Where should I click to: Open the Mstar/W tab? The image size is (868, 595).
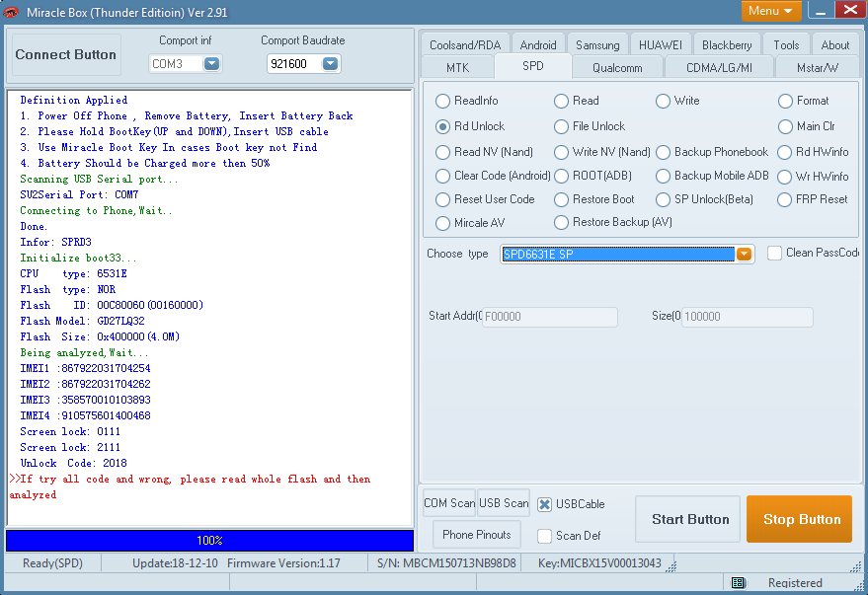pyautogui.click(x=818, y=67)
